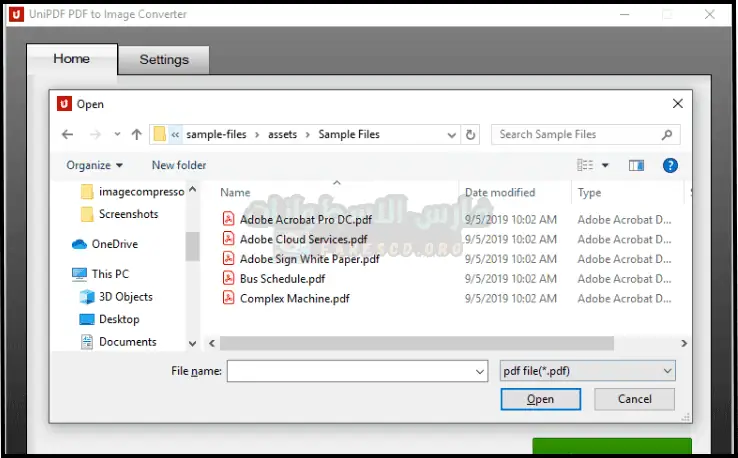738x458 pixels.
Task: Click the Search Sample Files field
Action: click(575, 134)
